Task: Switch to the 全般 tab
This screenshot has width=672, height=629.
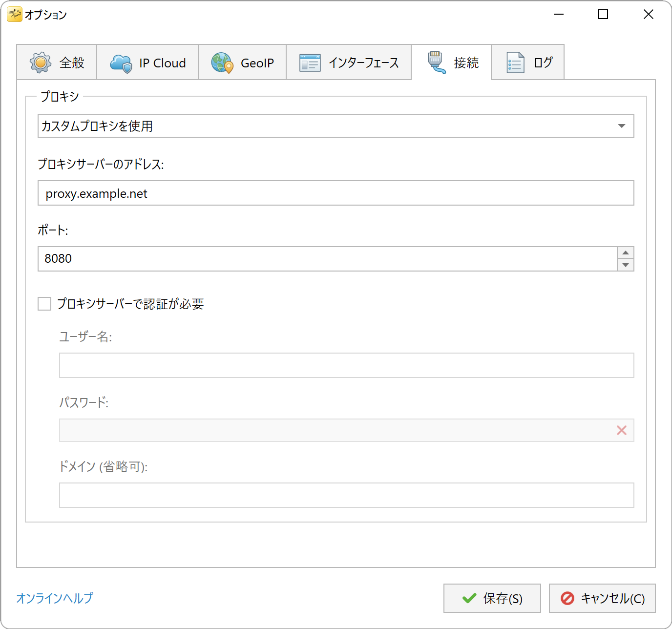Action: point(57,62)
